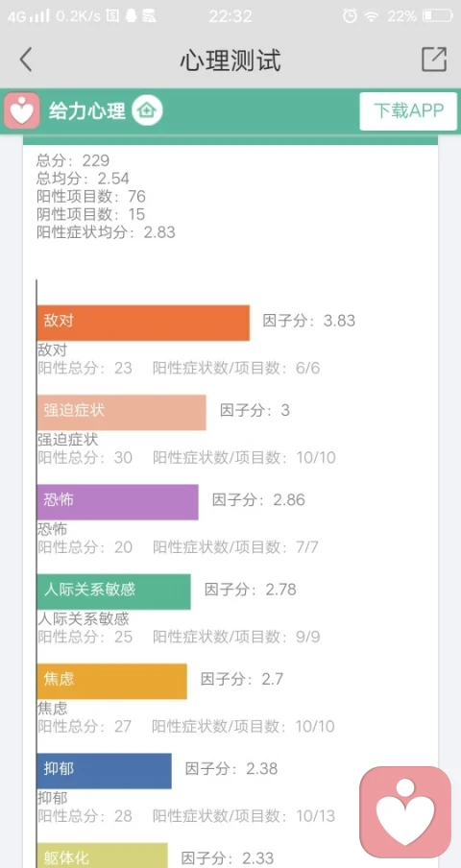Viewport: 461px width, 868px height.
Task: Open the green home icon
Action: pyautogui.click(x=147, y=110)
